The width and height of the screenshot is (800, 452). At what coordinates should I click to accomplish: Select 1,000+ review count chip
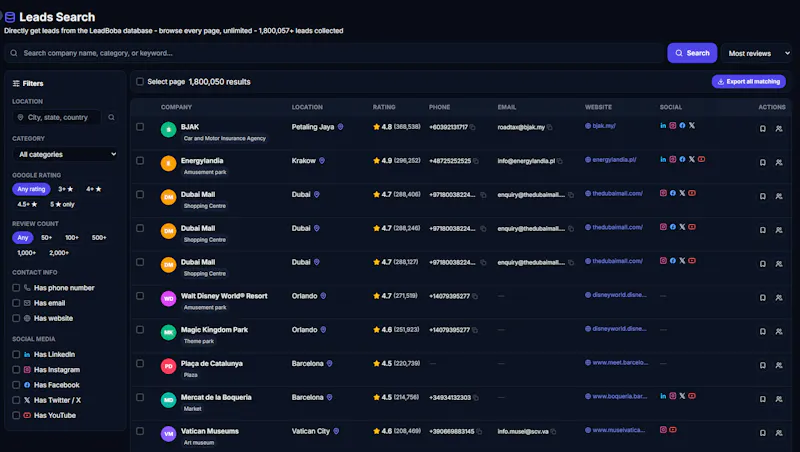(x=27, y=253)
